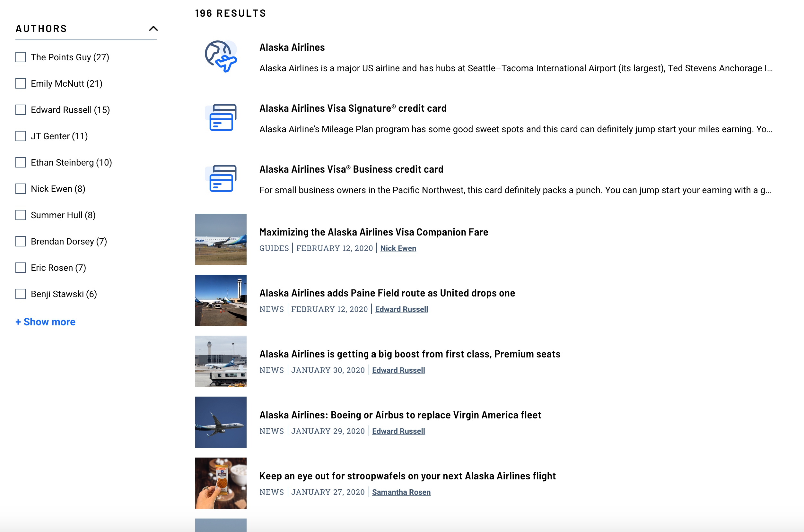Open the stroopwafels article title
Image resolution: width=804 pixels, height=532 pixels.
coord(407,476)
